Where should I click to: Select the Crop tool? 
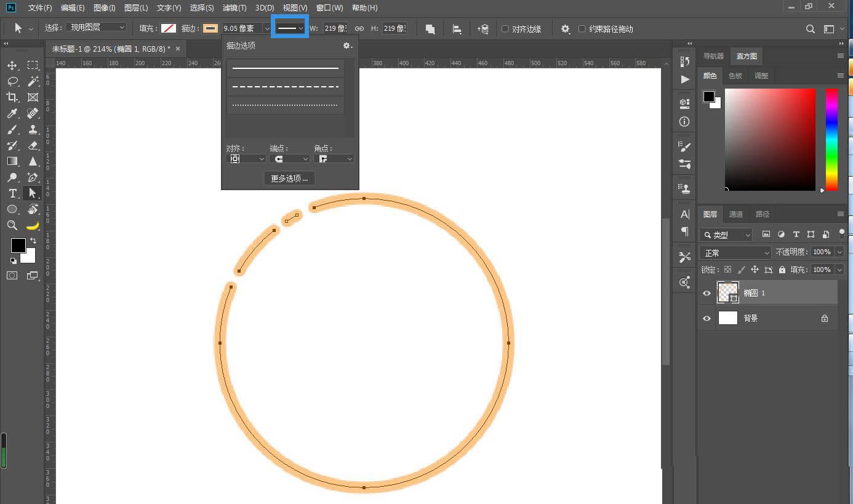click(12, 97)
